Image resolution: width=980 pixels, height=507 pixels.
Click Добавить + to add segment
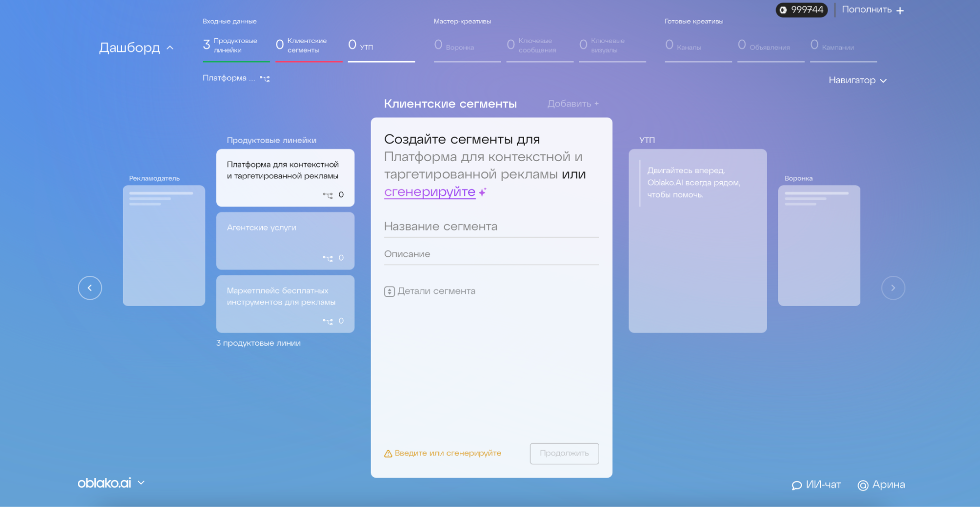[x=573, y=104]
